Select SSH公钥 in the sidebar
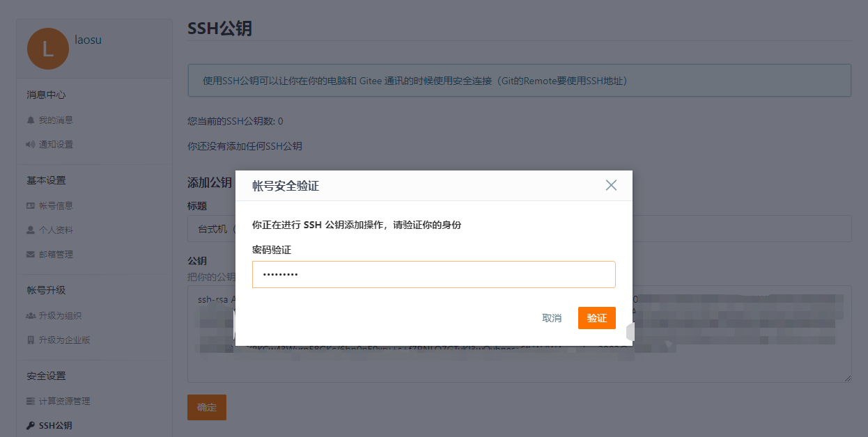This screenshot has width=868, height=437. [x=56, y=425]
